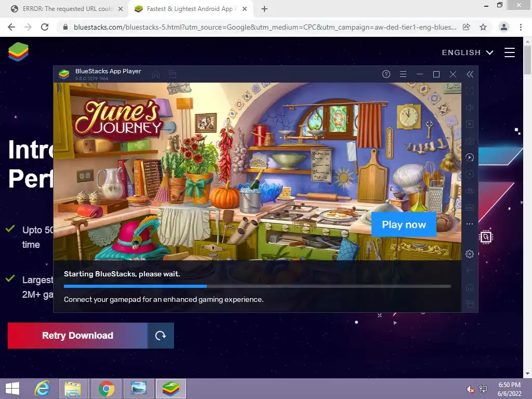Click the bluestacks.com address bar
Image resolution: width=532 pixels, height=399 pixels.
pos(265,27)
